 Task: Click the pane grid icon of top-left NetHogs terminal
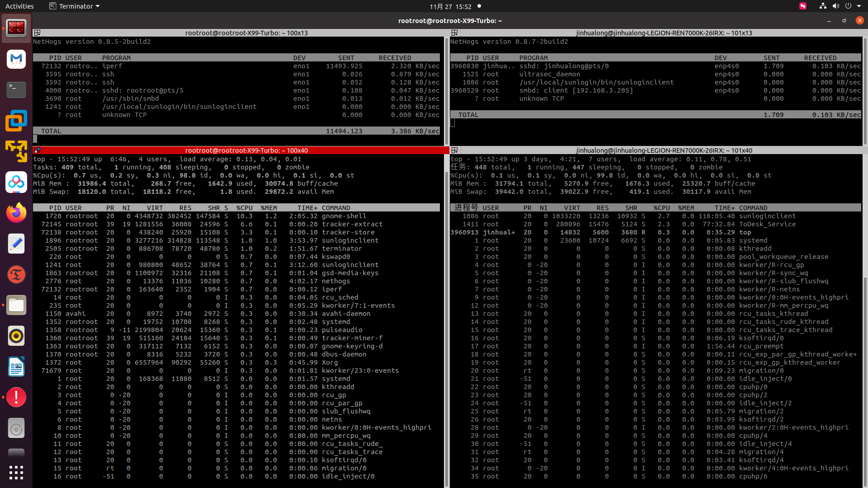[38, 33]
